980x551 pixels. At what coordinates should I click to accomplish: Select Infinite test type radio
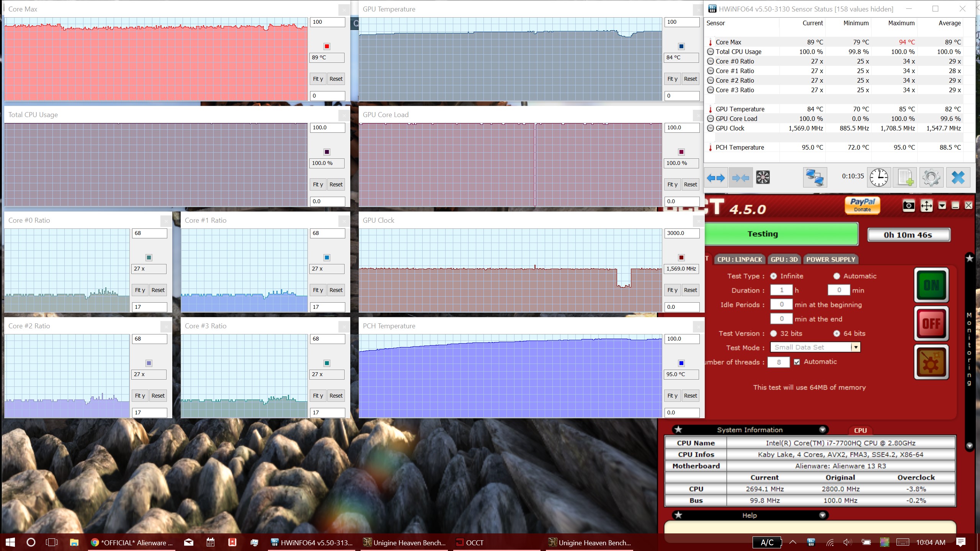coord(774,276)
